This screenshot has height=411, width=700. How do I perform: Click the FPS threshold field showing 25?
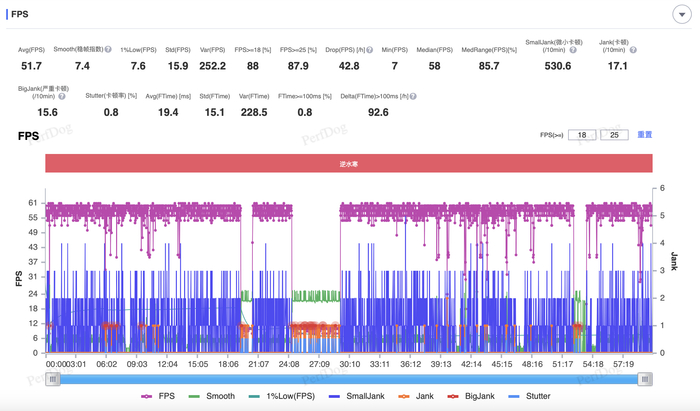tap(614, 135)
